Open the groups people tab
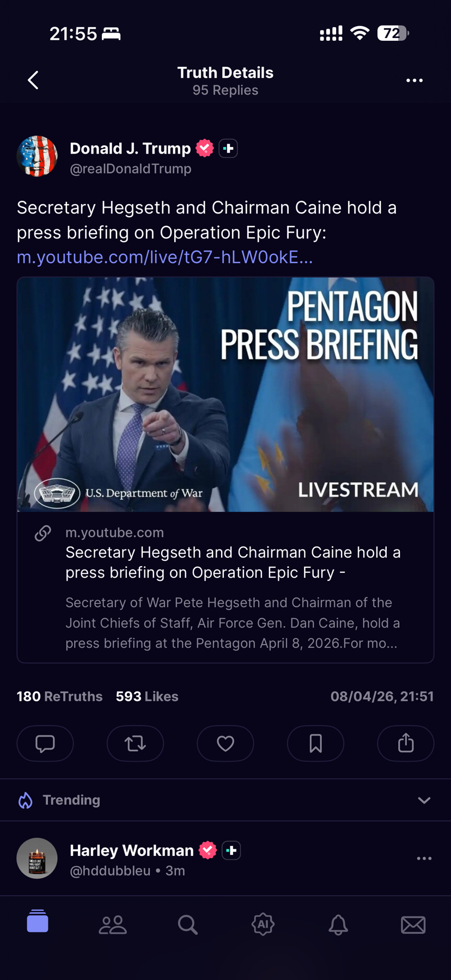 coord(113,924)
